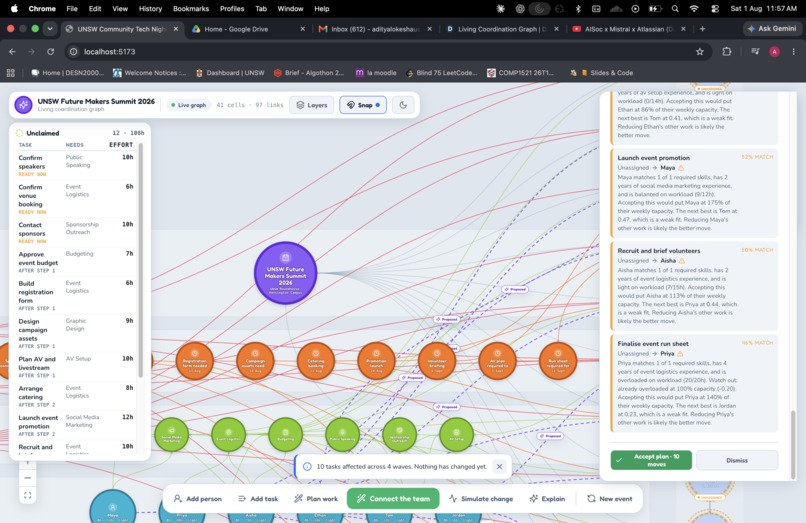Image resolution: width=806 pixels, height=523 pixels.
Task: Select the AV Setup green skill node
Action: pos(456,435)
